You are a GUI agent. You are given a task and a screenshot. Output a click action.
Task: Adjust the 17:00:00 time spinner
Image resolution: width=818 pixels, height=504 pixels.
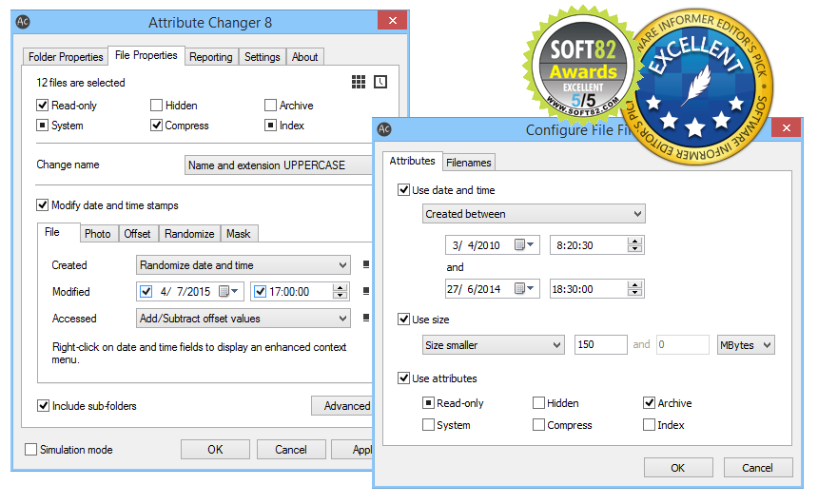pyautogui.click(x=341, y=291)
